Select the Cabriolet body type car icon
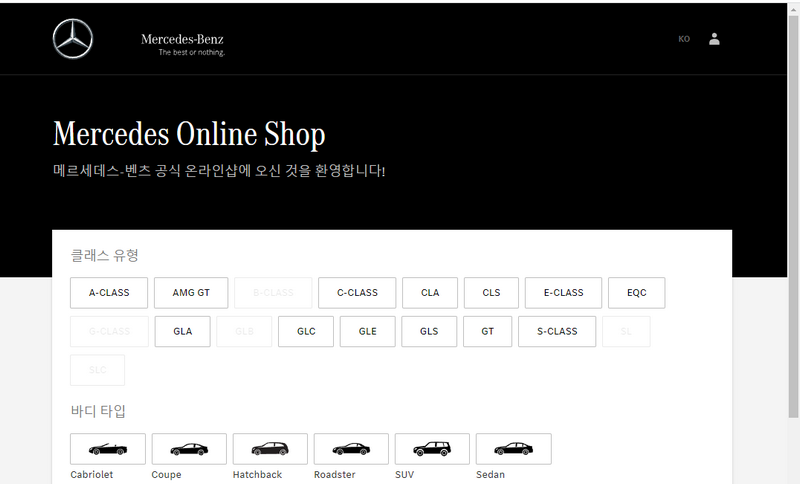800x484 pixels. [x=108, y=449]
